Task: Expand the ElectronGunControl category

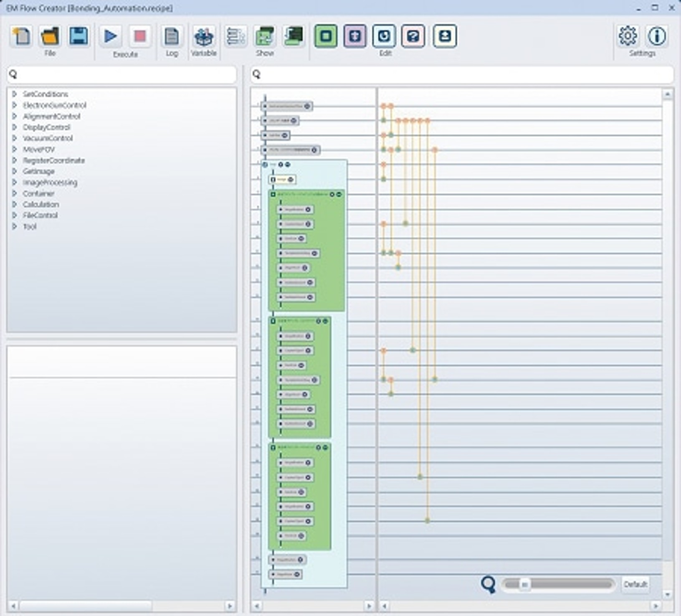Action: click(15, 105)
